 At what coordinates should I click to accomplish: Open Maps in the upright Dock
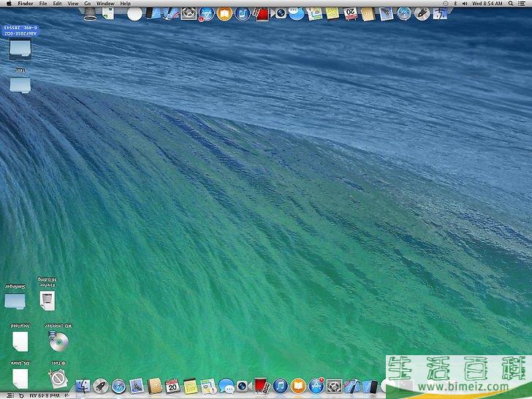click(x=208, y=386)
